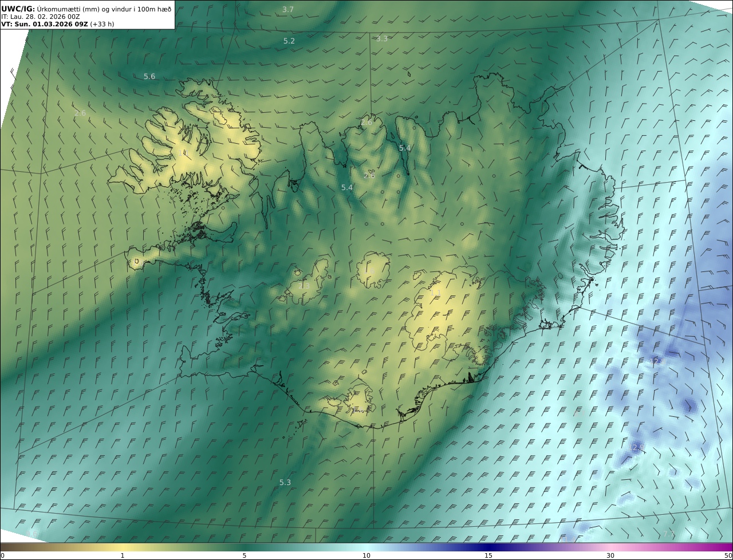Click the colorbar tick label "1"
The width and height of the screenshot is (733, 560).
click(122, 555)
